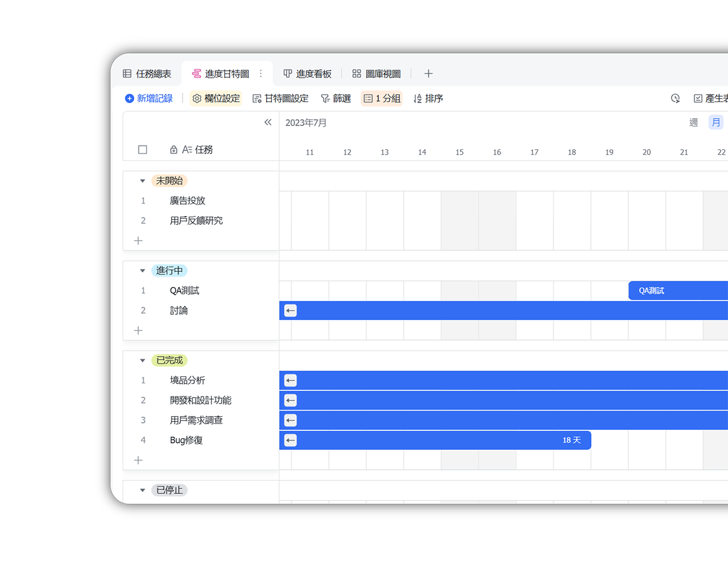Viewport: 728px width, 568px height.
Task: Collapse the 未開始 group
Action: tap(142, 181)
